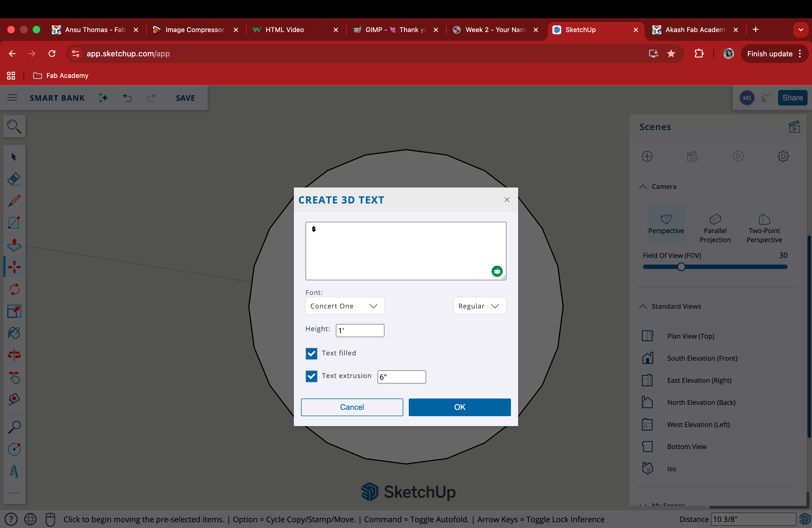Disable the Text extrusion checkbox
This screenshot has width=812, height=528.
coord(311,376)
